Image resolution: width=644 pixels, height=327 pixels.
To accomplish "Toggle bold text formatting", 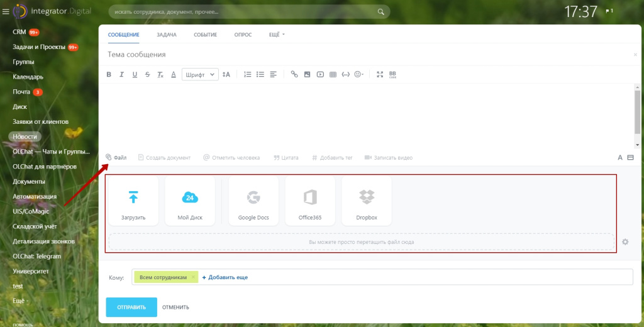I will (x=109, y=74).
